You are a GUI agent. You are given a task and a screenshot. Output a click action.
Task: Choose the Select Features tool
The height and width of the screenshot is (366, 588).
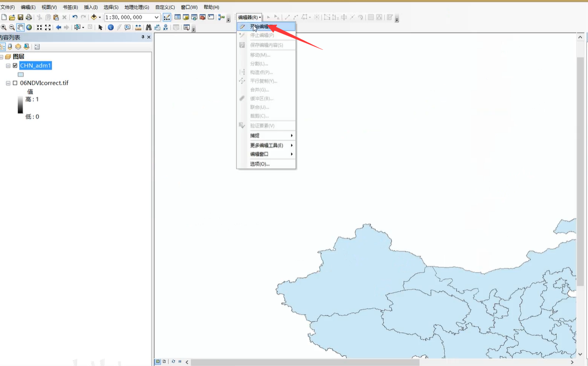point(77,27)
